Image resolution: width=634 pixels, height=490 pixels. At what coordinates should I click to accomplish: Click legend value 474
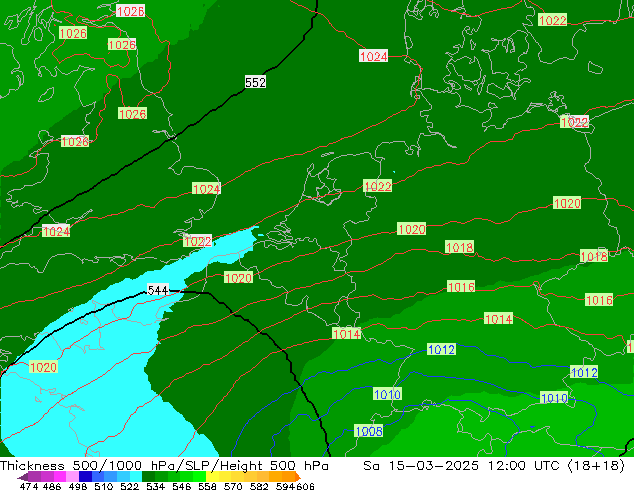(x=29, y=486)
